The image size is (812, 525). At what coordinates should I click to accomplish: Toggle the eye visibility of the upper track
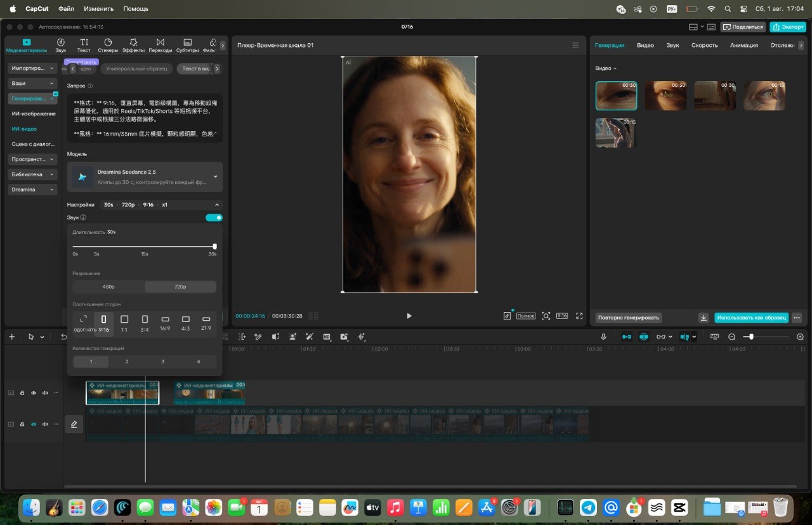[34, 393]
